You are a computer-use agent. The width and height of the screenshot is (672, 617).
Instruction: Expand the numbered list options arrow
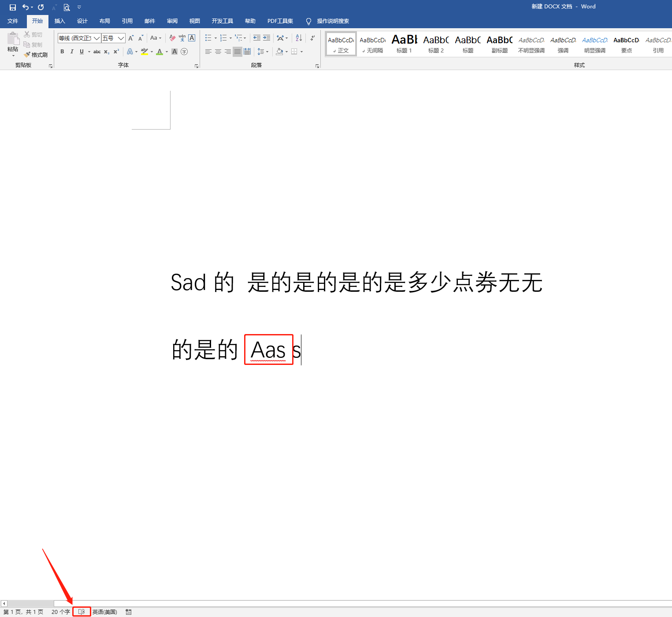point(230,38)
